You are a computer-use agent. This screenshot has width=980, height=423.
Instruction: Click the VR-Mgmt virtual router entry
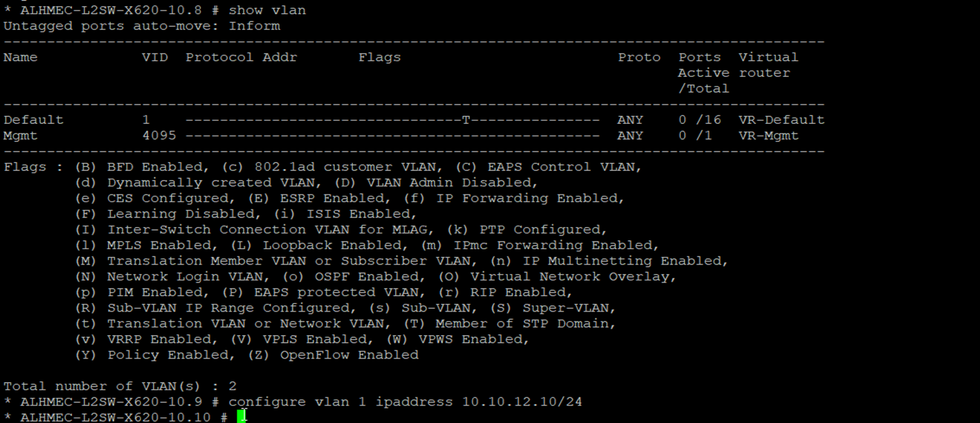[x=768, y=136]
